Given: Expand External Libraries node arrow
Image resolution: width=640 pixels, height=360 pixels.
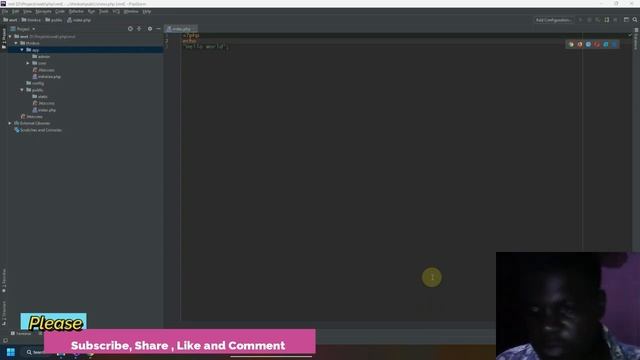Looking at the screenshot, I should click(10, 123).
